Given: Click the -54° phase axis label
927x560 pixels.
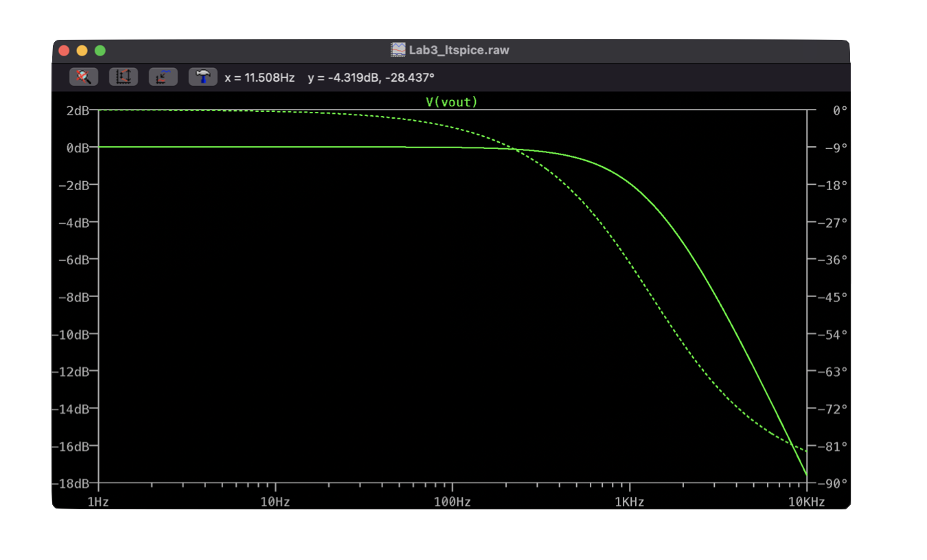Looking at the screenshot, I should (833, 334).
